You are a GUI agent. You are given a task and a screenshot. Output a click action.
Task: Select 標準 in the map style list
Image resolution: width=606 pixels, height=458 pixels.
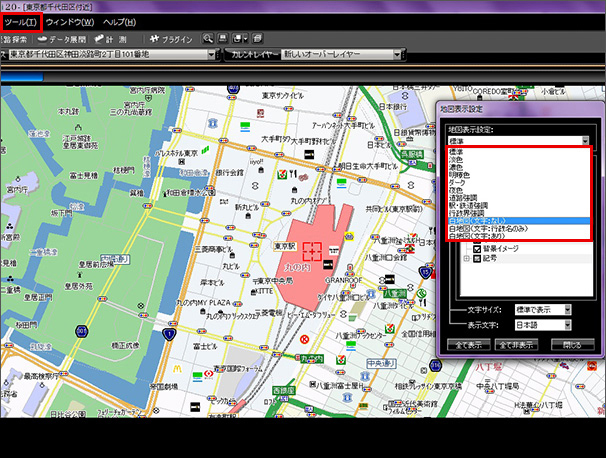[518, 152]
